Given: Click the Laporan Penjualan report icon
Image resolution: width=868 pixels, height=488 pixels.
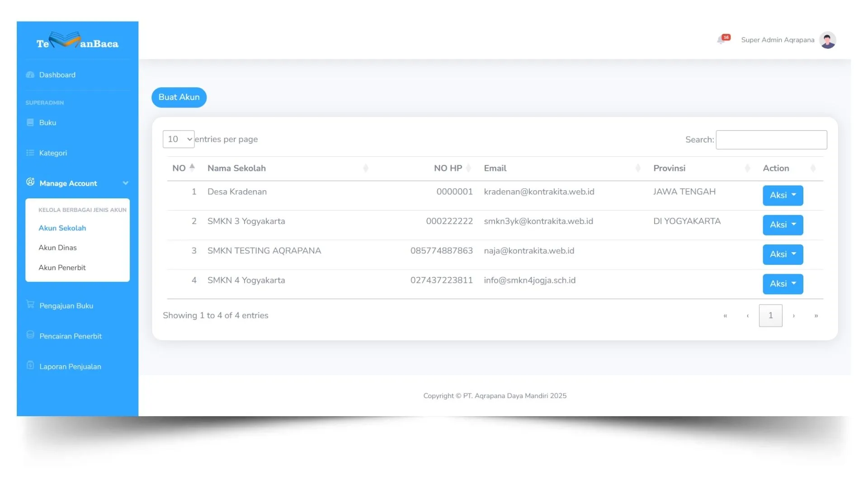Looking at the screenshot, I should pyautogui.click(x=30, y=365).
